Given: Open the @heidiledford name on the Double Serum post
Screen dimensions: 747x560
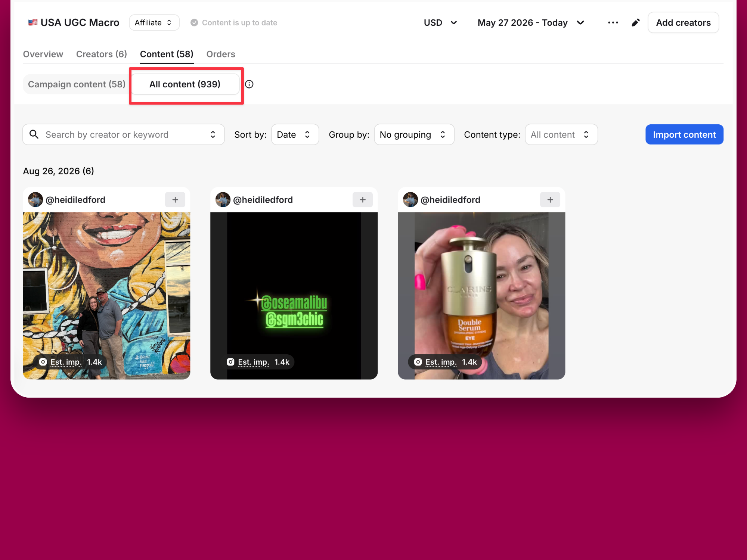Looking at the screenshot, I should (450, 200).
